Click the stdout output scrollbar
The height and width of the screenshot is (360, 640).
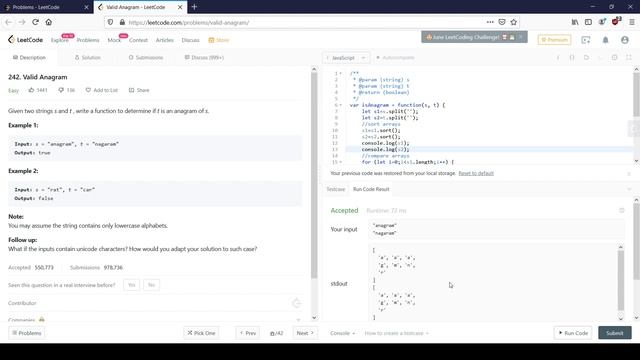[x=621, y=280]
